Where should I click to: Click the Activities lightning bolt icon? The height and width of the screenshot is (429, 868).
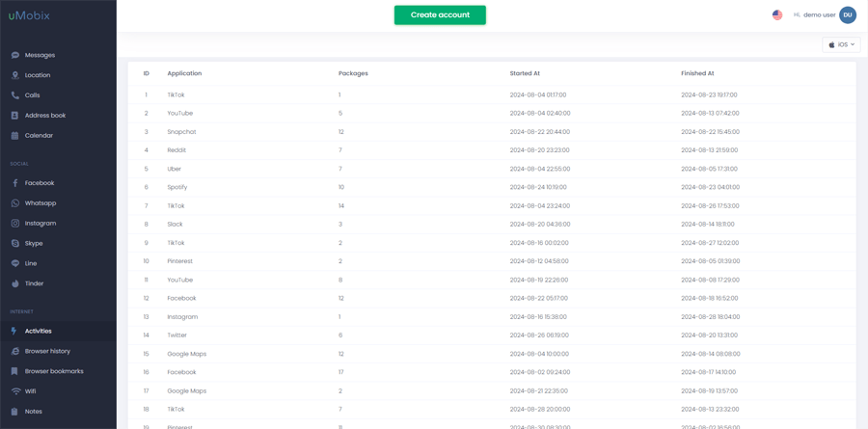point(14,331)
